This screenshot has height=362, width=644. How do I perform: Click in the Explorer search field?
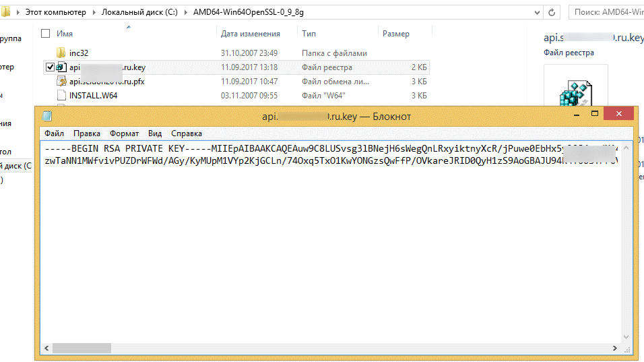tap(606, 12)
